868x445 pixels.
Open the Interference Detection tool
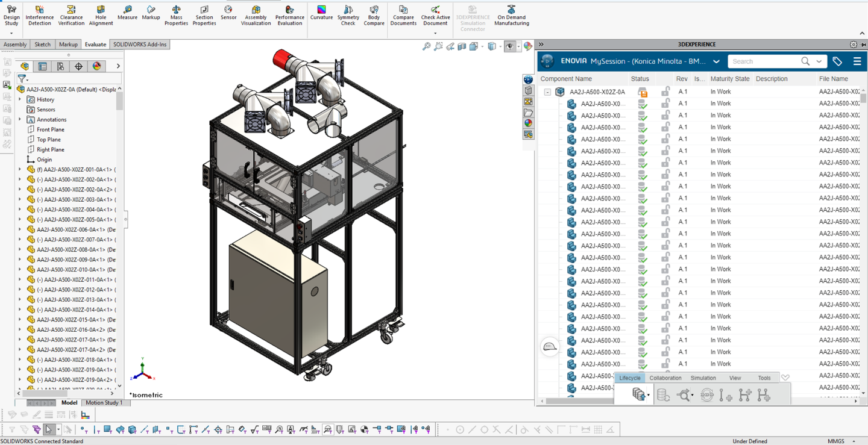pyautogui.click(x=39, y=15)
